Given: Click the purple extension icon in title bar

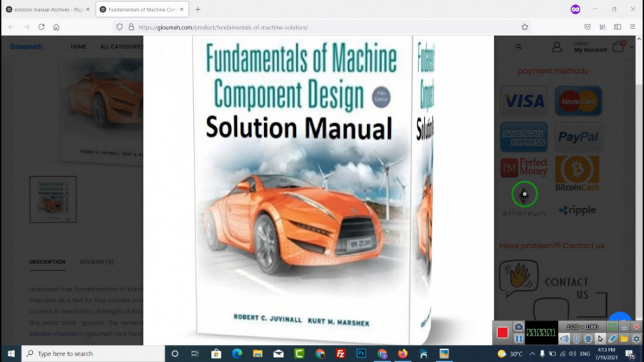Looking at the screenshot, I should 575,9.
